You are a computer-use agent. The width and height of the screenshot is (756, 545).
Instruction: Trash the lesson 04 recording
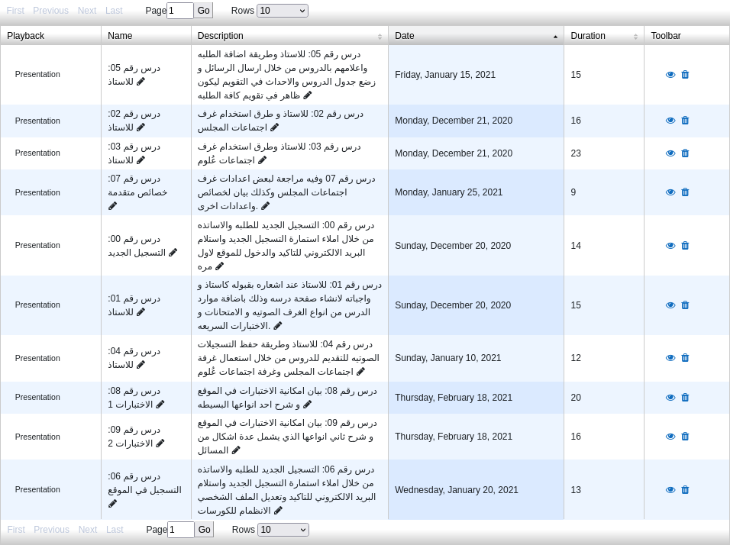(x=685, y=357)
